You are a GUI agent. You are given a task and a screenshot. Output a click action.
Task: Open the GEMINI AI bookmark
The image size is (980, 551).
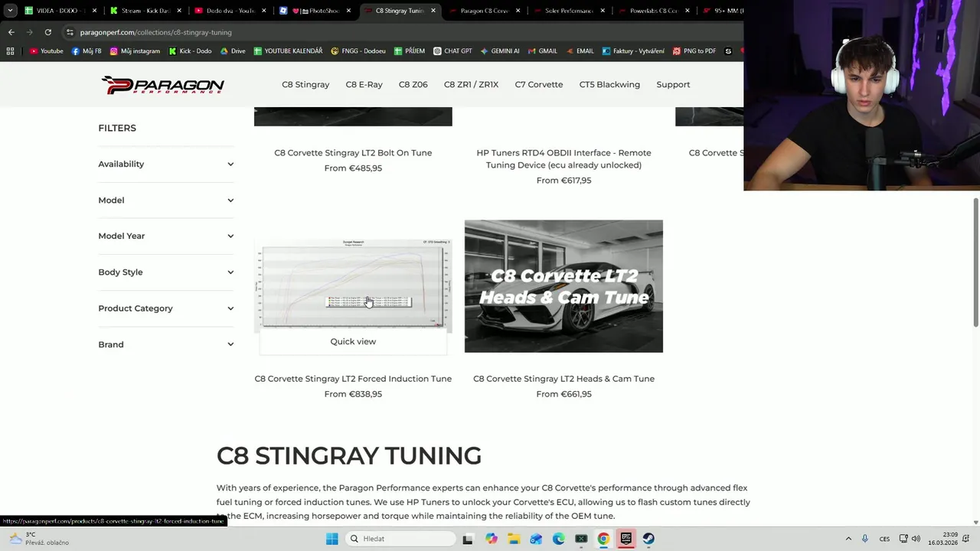click(500, 51)
